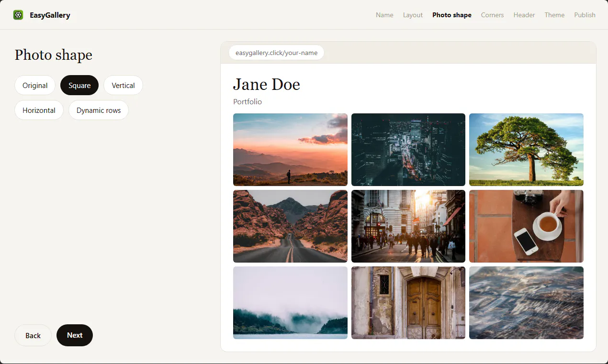Open the tea cup and phone photo
This screenshot has height=364, width=608.
coord(526,226)
